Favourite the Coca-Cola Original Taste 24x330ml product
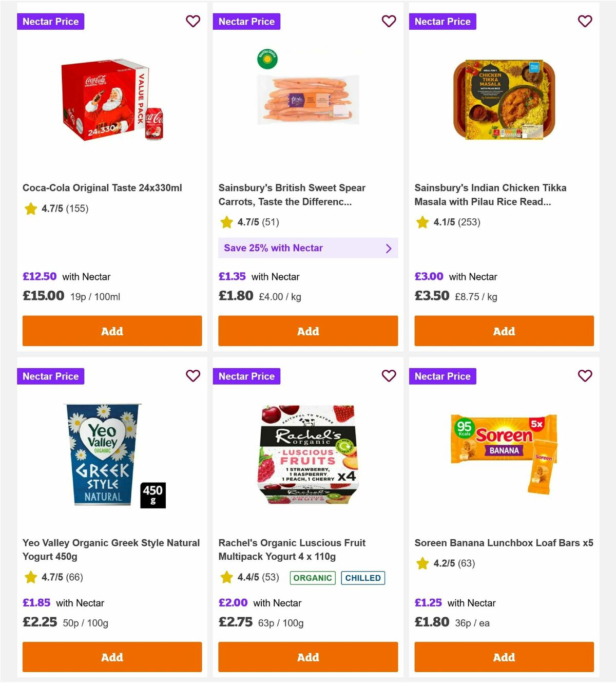The width and height of the screenshot is (616, 683). click(193, 22)
